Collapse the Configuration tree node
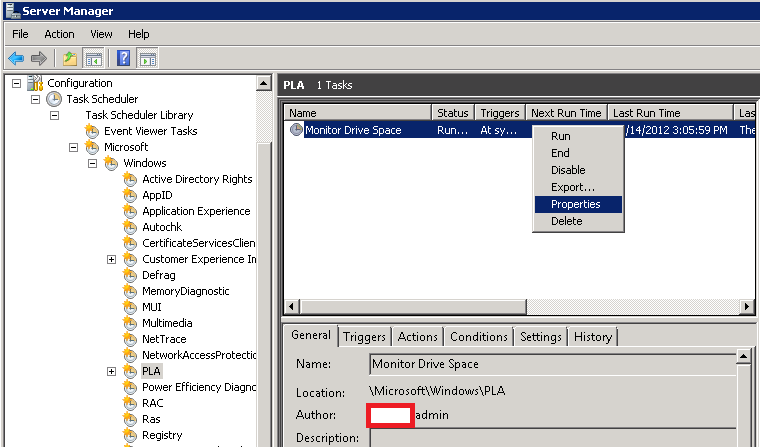This screenshot has width=760, height=447. [16, 83]
